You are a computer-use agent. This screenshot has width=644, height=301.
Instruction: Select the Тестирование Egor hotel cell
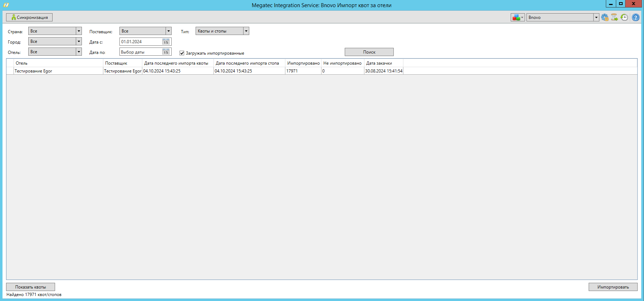click(59, 71)
